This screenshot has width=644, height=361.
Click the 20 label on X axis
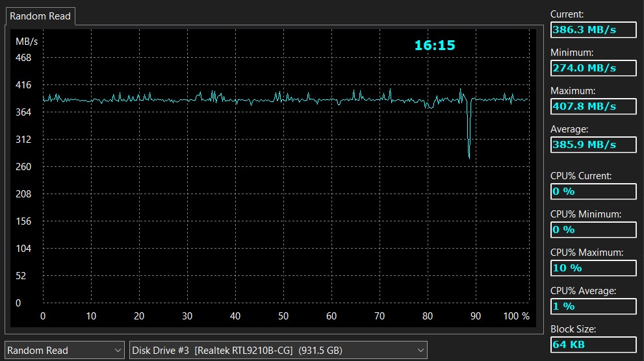pyautogui.click(x=139, y=316)
